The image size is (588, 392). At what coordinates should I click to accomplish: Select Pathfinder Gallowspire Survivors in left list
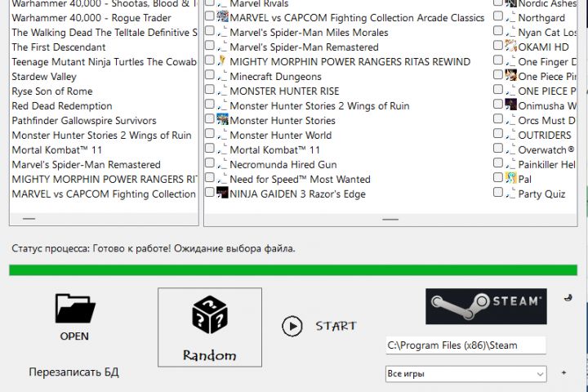point(84,121)
